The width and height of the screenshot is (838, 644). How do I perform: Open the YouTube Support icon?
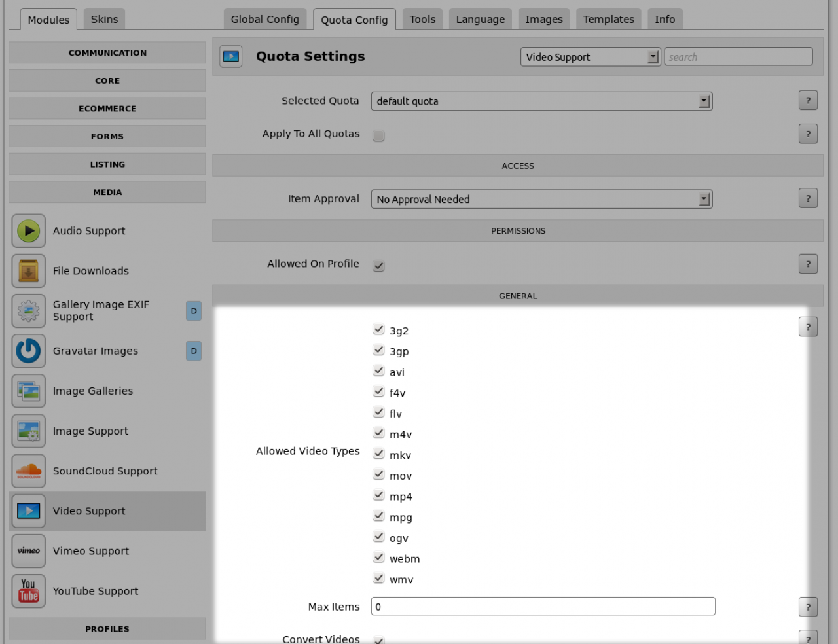tap(28, 591)
